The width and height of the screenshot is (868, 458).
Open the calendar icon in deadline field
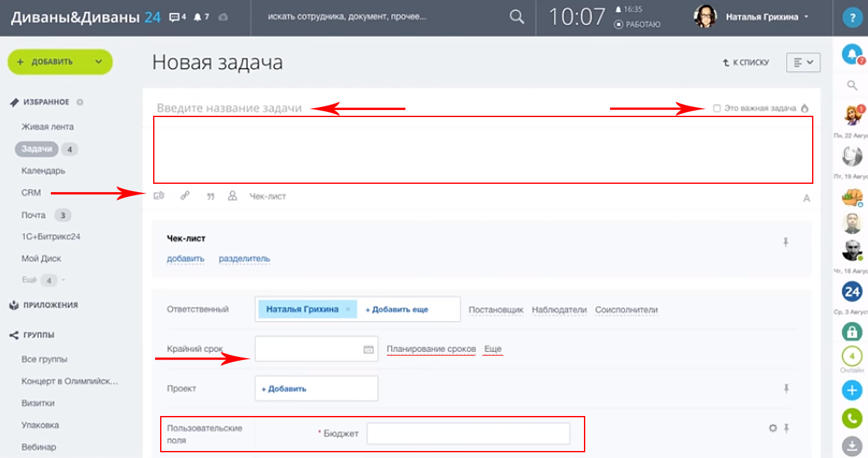tap(368, 349)
